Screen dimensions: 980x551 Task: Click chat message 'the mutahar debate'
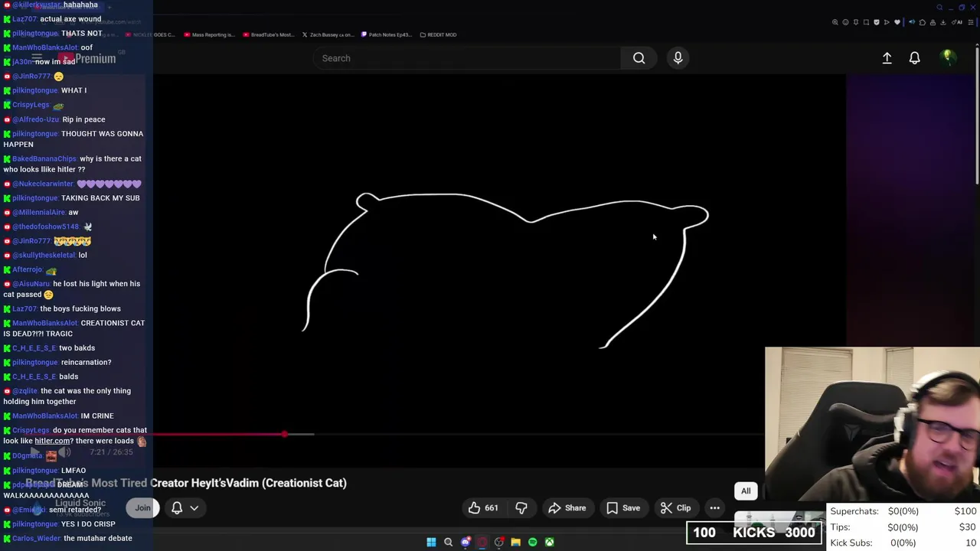(x=98, y=539)
